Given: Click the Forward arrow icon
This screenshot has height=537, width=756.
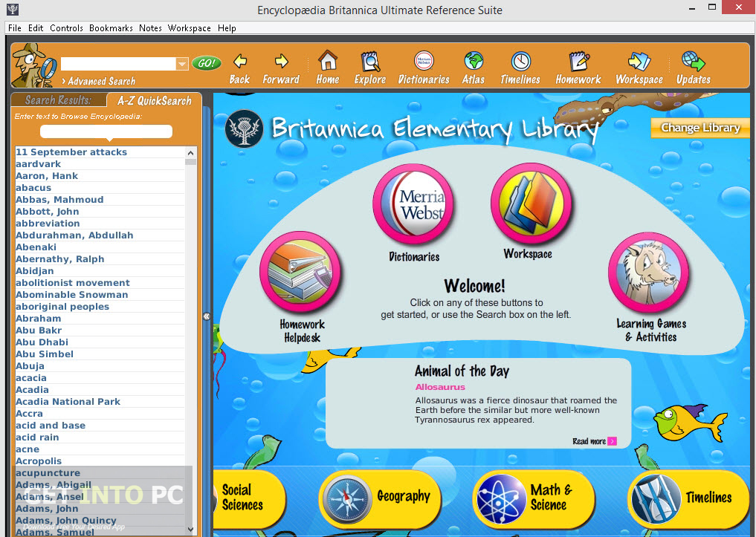Looking at the screenshot, I should (x=281, y=61).
